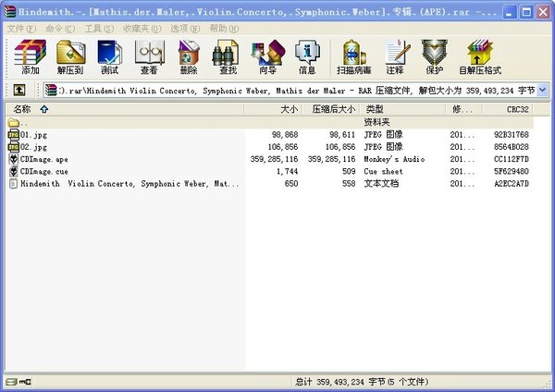Click the Cue sheet type cell

[383, 172]
